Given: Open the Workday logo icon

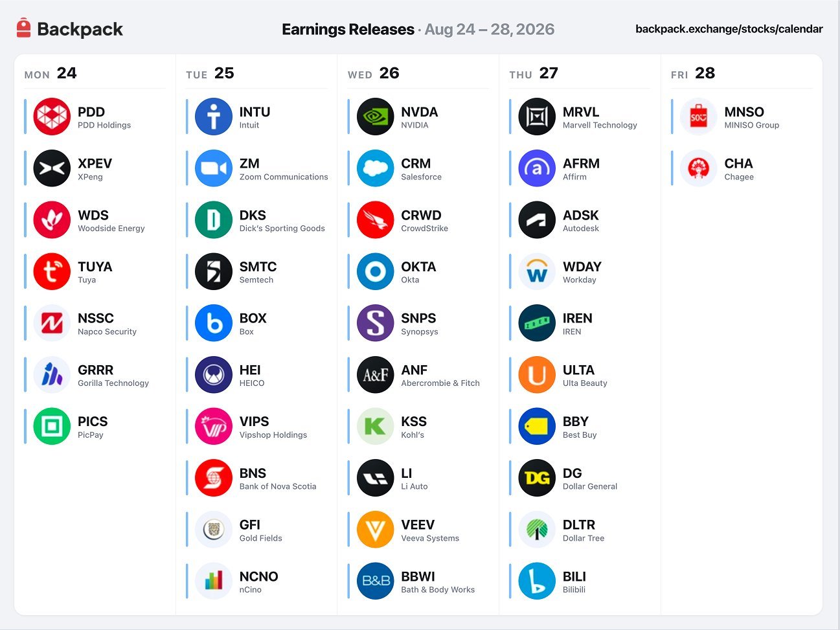Looking at the screenshot, I should click(x=537, y=271).
